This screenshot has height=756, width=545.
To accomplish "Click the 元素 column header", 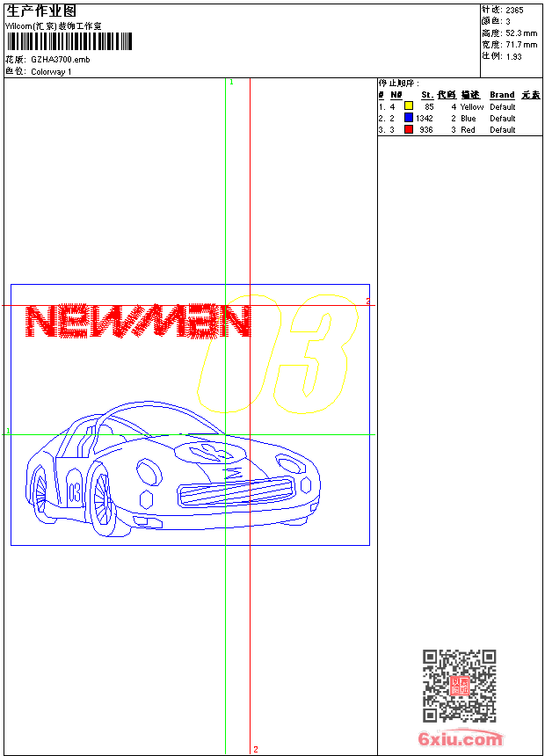I will pyautogui.click(x=531, y=95).
